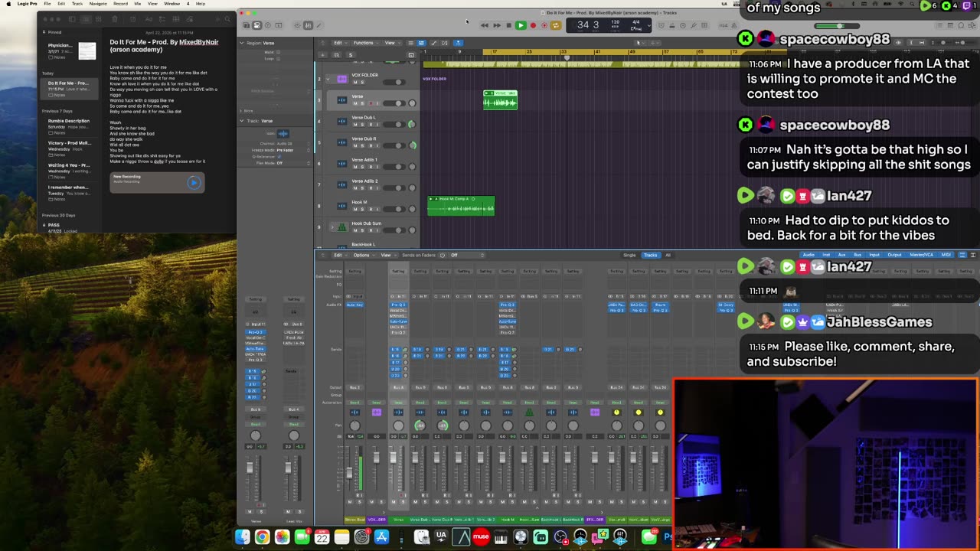Viewport: 980px width, 551px height.
Task: Toggle the Q-Reference checkbox
Action: click(280, 156)
